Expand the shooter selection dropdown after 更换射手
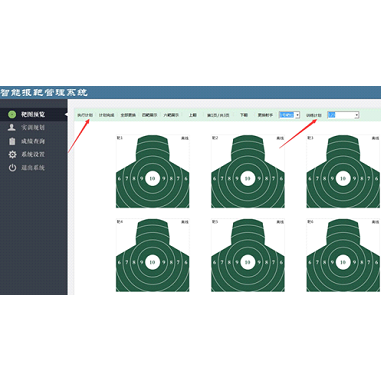This screenshot has height=381, width=381. [297, 115]
